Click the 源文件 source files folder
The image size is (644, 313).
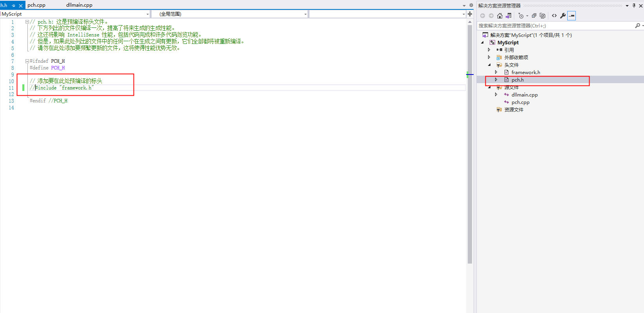pos(511,87)
